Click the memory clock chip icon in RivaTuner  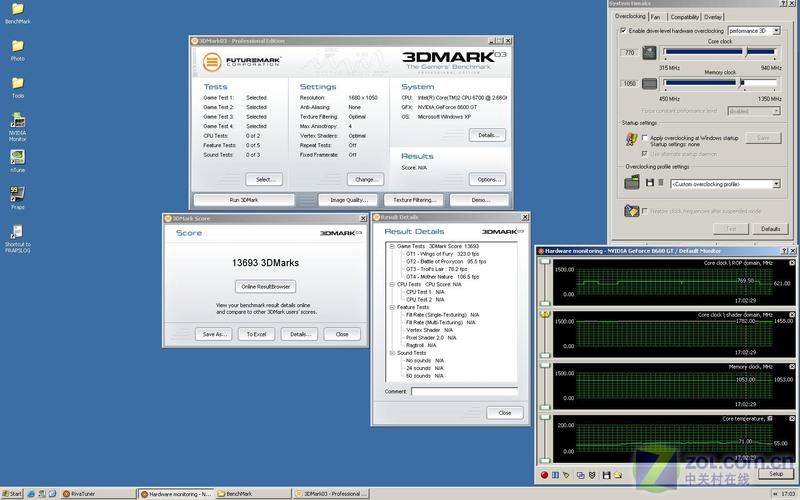[649, 83]
